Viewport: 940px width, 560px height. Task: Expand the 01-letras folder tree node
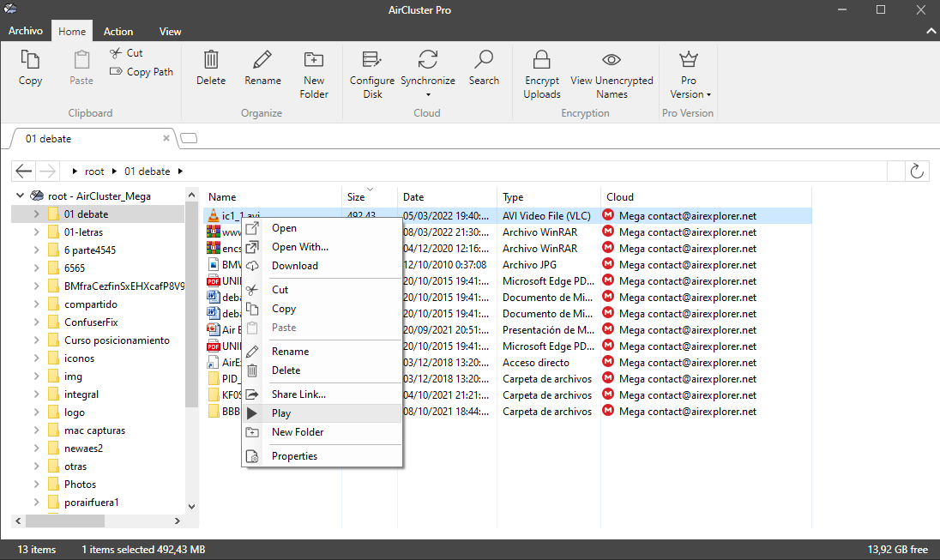(36, 232)
